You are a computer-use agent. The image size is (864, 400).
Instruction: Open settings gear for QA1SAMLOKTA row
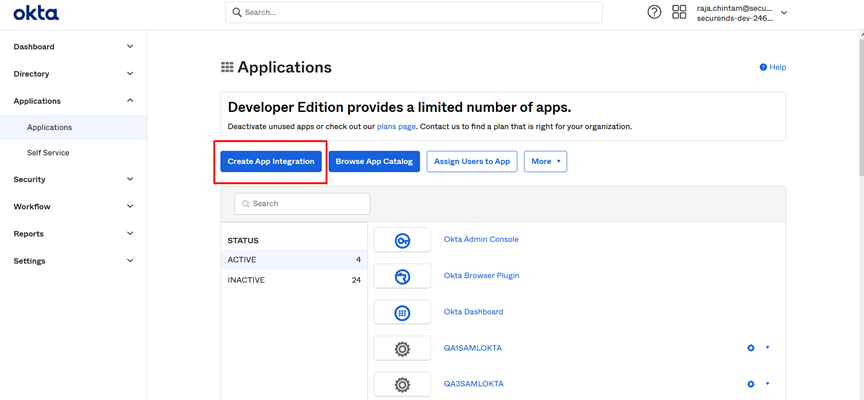(x=750, y=348)
